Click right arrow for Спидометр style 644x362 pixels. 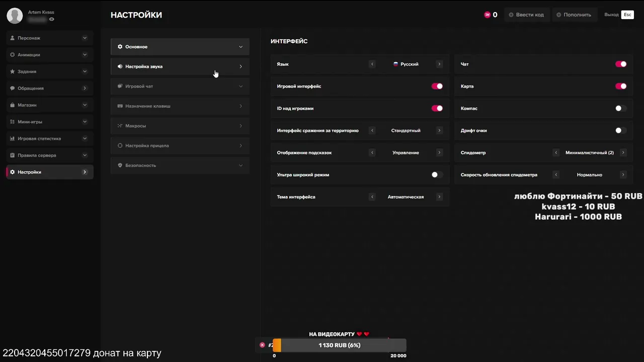coord(623,153)
